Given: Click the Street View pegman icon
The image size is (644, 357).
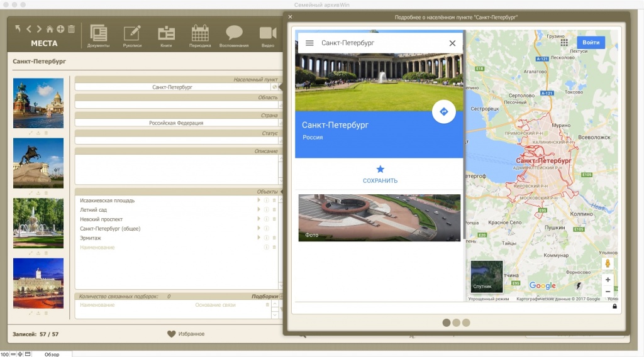Looking at the screenshot, I should pyautogui.click(x=608, y=263).
